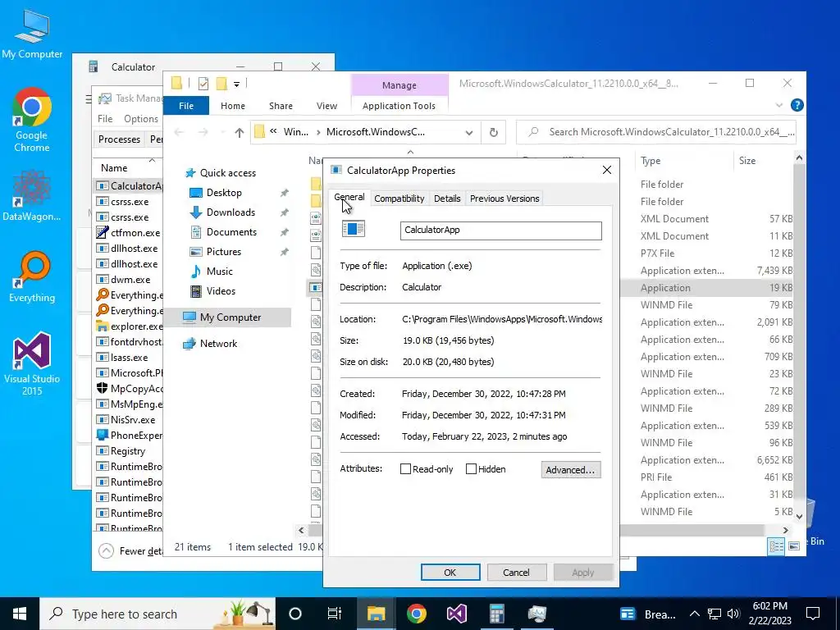Refresh the Explorer folder view
Viewport: 840px width, 630px height.
(x=493, y=132)
